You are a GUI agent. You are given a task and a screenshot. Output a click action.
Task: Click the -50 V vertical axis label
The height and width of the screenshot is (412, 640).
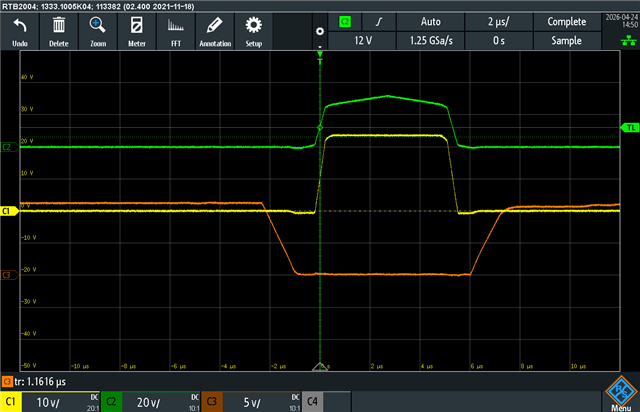(29, 365)
